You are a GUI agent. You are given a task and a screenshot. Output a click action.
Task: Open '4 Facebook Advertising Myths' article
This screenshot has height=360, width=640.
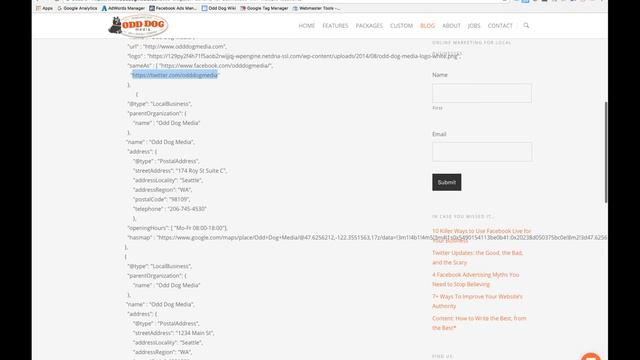coord(476,279)
